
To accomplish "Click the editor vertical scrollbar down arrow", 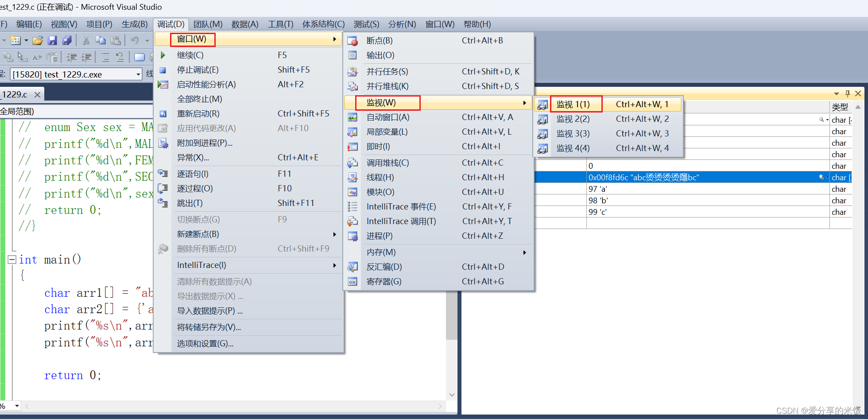I will click(x=452, y=395).
